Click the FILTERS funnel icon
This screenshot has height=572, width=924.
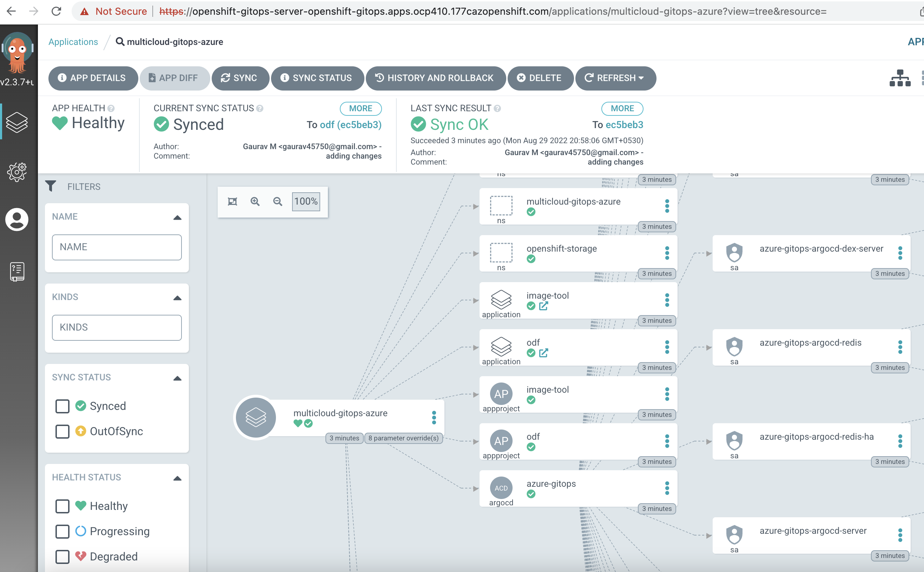click(51, 186)
